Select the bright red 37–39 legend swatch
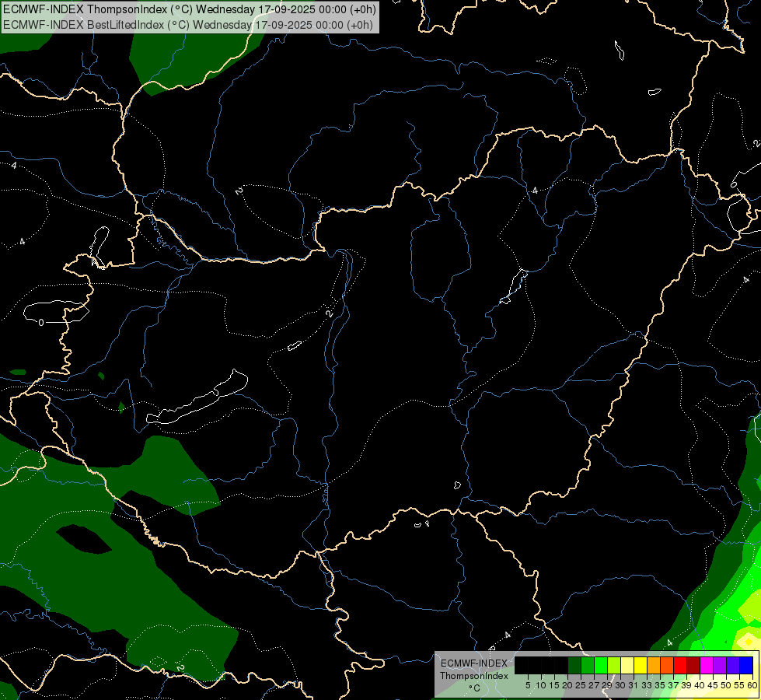 680,665
